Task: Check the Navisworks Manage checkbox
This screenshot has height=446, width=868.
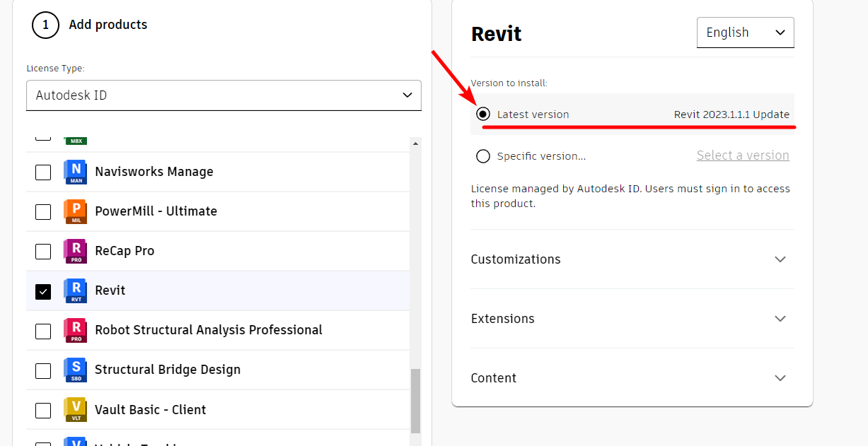Action: [43, 172]
